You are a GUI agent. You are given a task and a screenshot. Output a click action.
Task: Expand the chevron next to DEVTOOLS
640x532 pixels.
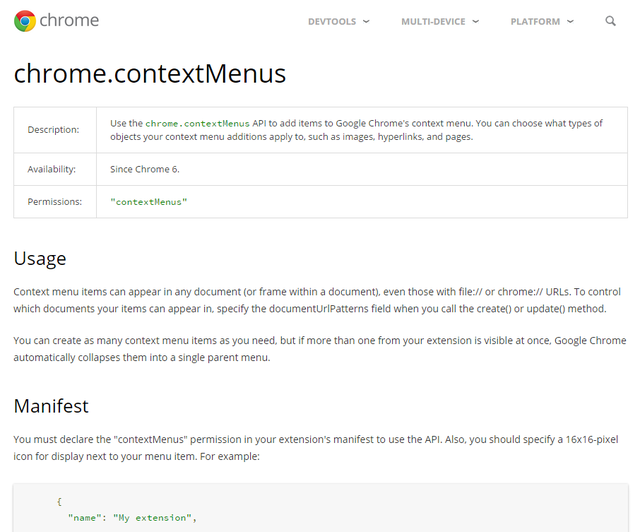pyautogui.click(x=366, y=21)
